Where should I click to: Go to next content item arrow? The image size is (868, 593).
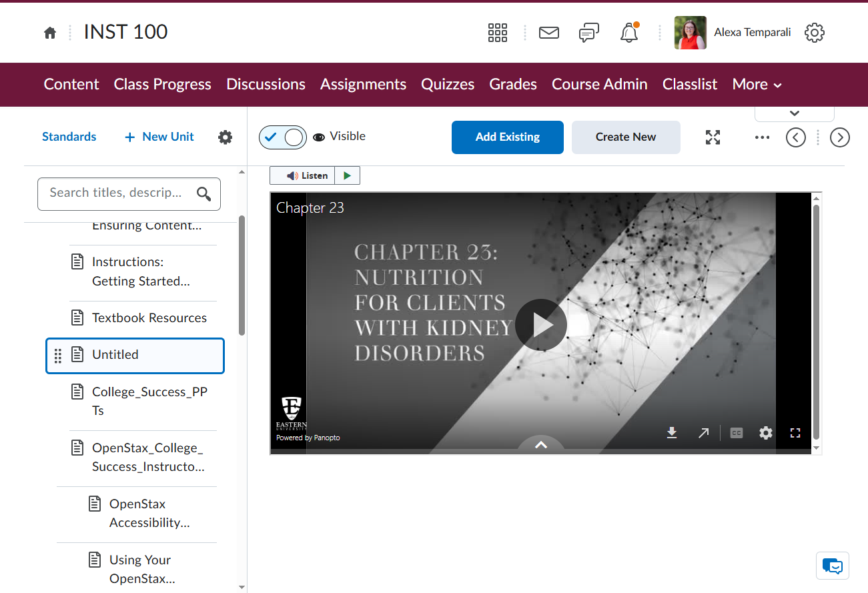point(839,137)
